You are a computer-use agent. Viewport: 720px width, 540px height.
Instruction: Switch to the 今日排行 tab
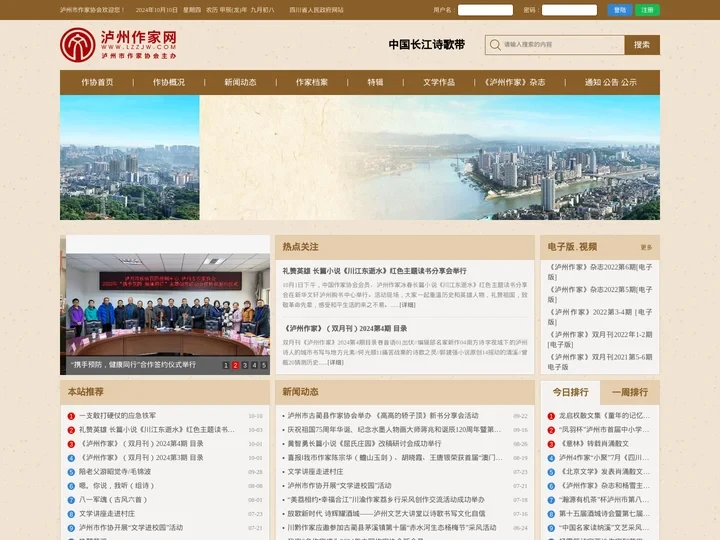click(570, 392)
